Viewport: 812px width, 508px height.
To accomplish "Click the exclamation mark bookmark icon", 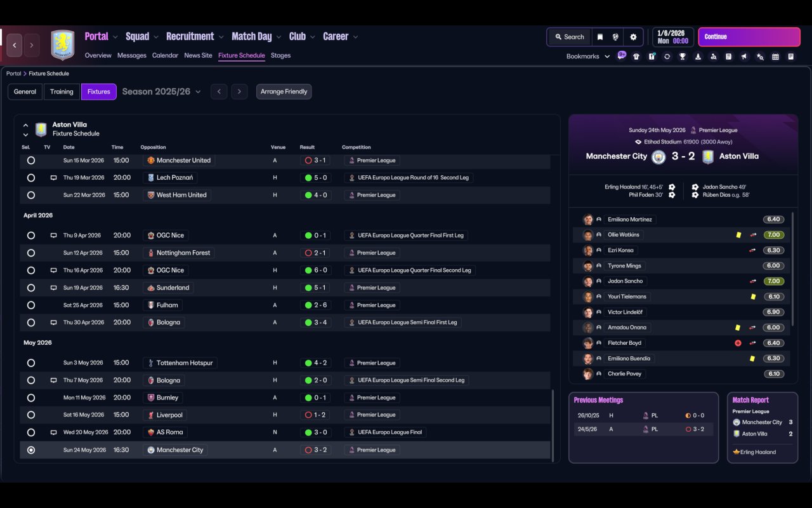I will coord(652,57).
